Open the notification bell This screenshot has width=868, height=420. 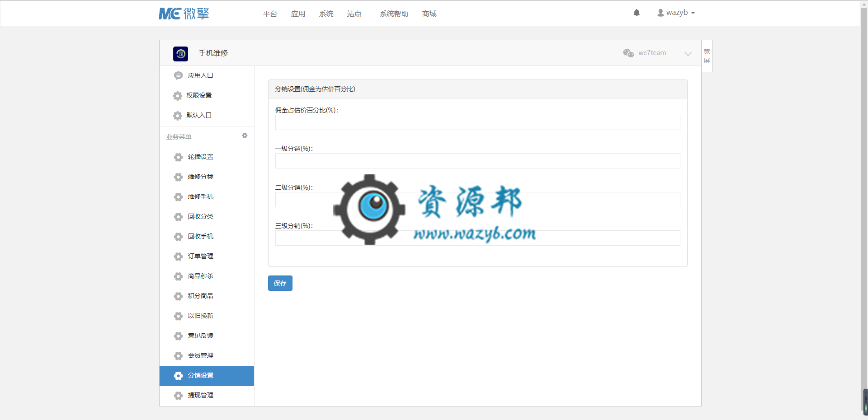(x=637, y=13)
